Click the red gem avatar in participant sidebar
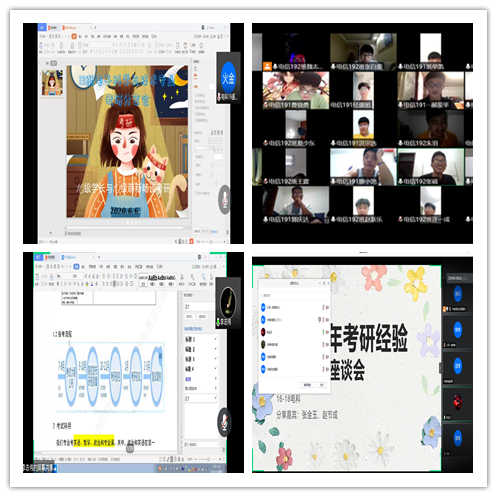The height and width of the screenshot is (497, 497). pos(458,402)
